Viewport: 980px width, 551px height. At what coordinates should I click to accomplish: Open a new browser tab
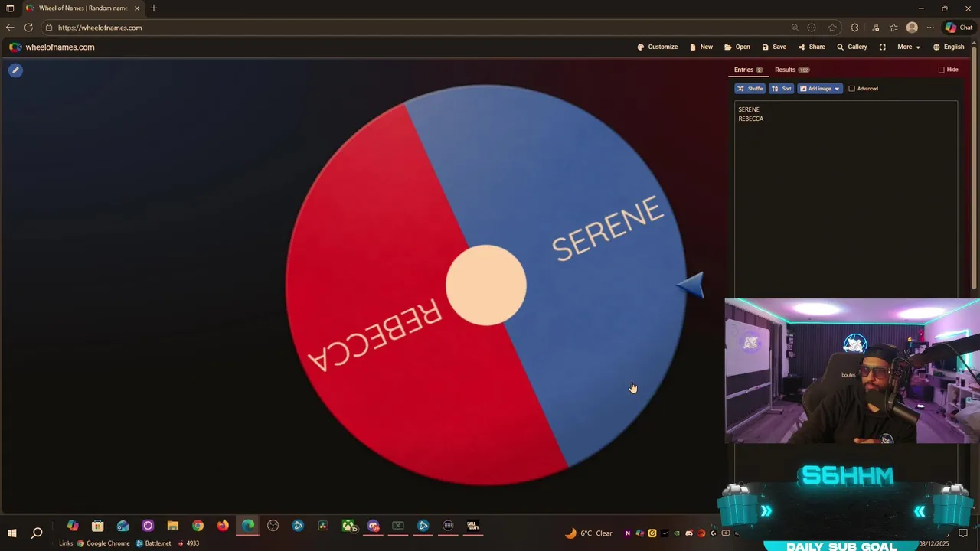tap(154, 8)
